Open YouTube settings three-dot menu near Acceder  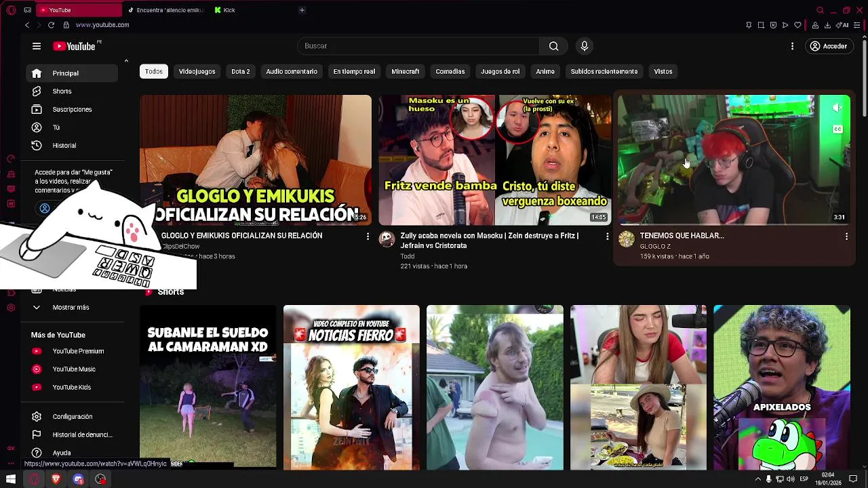point(792,46)
